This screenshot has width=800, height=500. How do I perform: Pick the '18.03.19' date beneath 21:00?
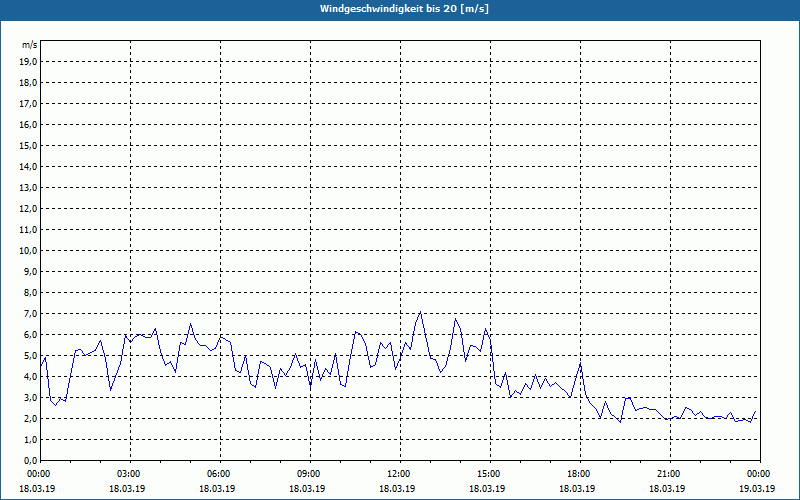[667, 489]
